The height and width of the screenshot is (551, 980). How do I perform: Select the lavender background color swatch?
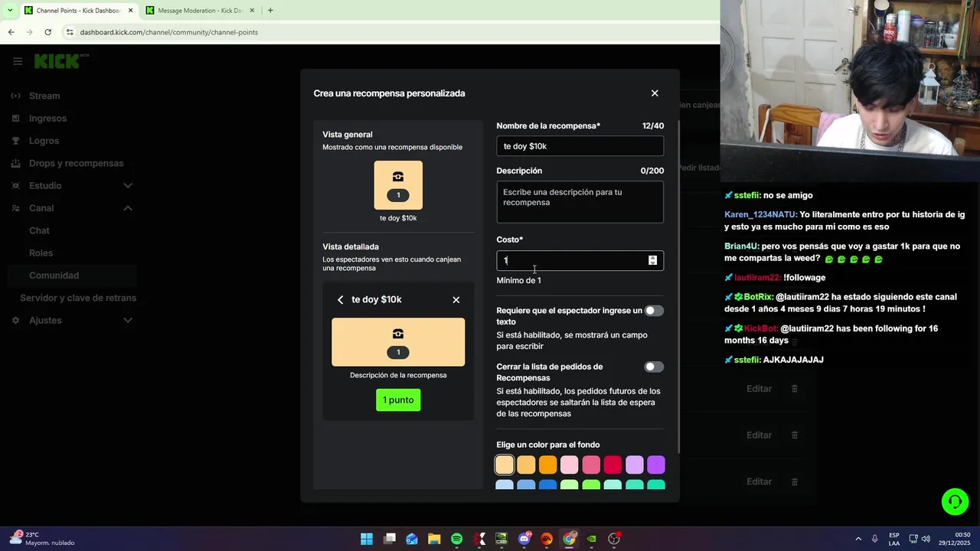pos(634,465)
